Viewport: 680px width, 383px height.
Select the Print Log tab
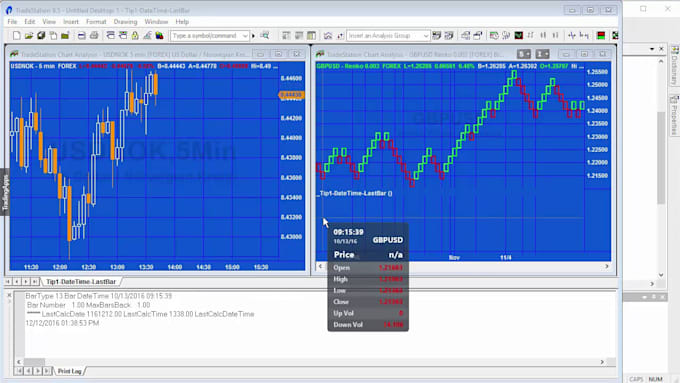tap(69, 371)
